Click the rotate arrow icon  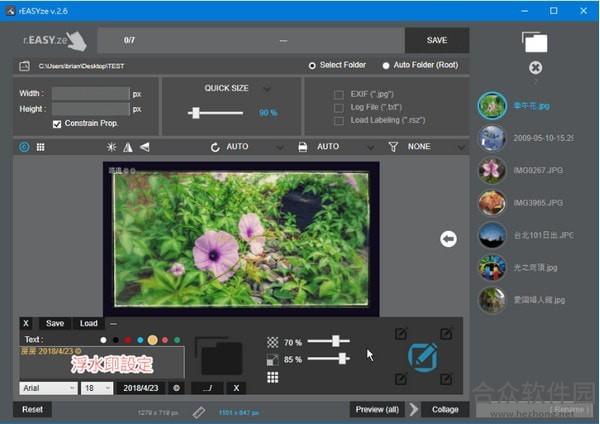215,147
